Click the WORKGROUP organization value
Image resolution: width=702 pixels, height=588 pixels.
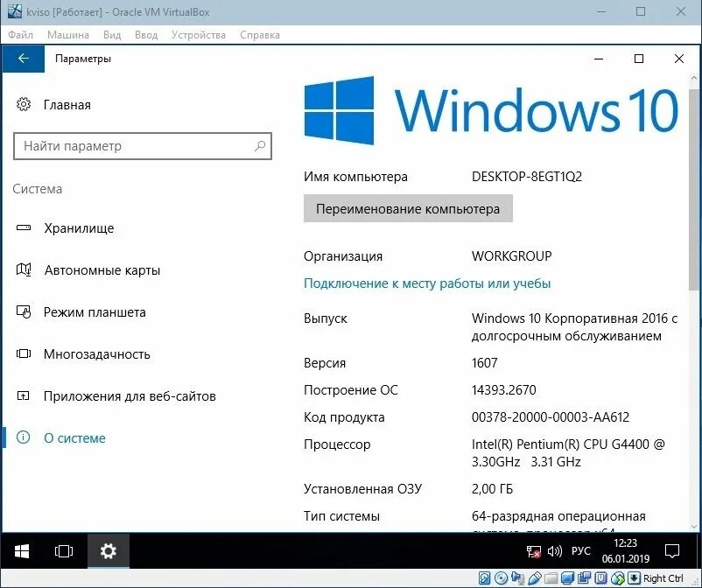tap(511, 256)
